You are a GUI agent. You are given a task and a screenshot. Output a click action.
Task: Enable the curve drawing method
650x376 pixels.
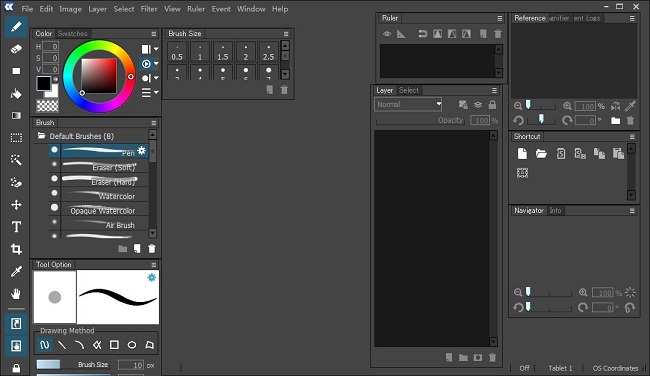point(79,345)
